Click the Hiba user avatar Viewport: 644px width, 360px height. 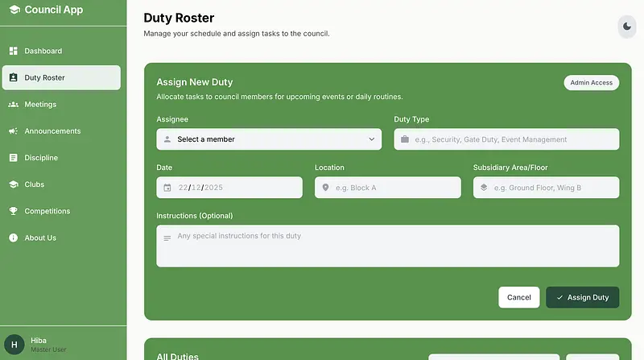pos(14,345)
